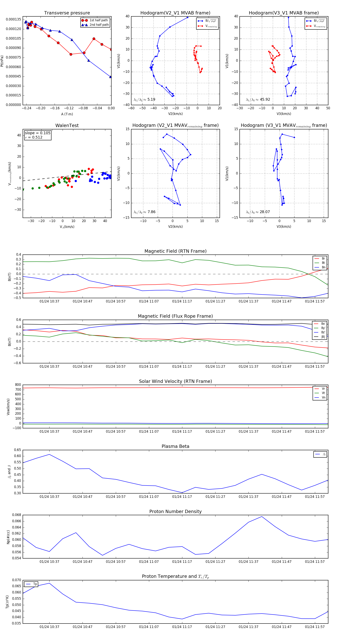This screenshot has height=644, width=351.
Task: Select 'Vt' legend entry in Solar Wind plot
Action: (x=320, y=393)
